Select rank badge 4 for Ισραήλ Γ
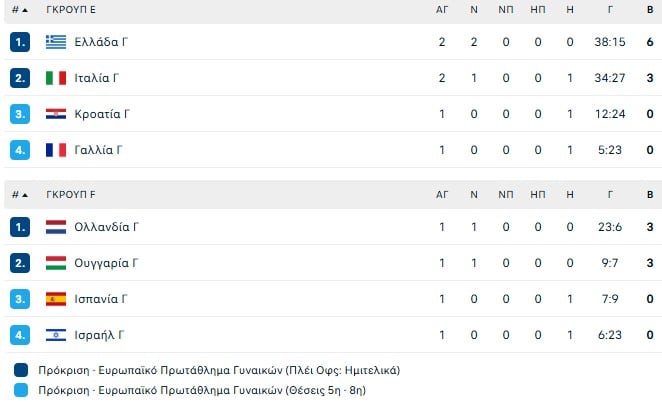The image size is (662, 402). [21, 335]
